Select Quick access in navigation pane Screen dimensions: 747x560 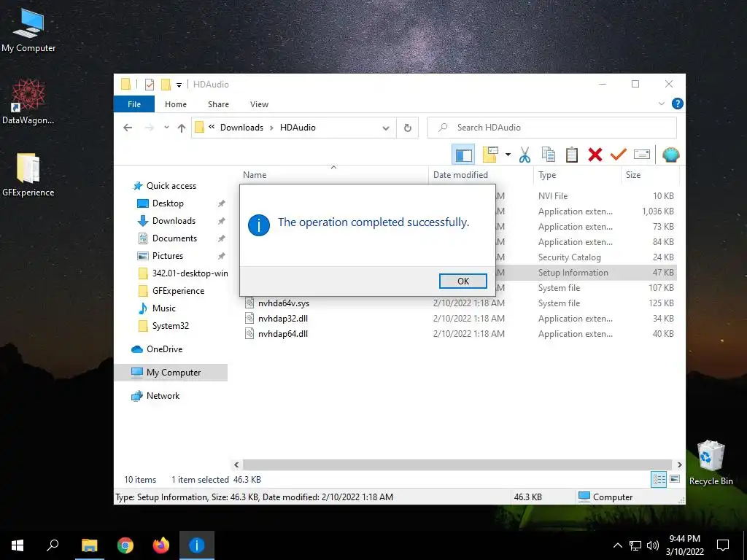[171, 186]
